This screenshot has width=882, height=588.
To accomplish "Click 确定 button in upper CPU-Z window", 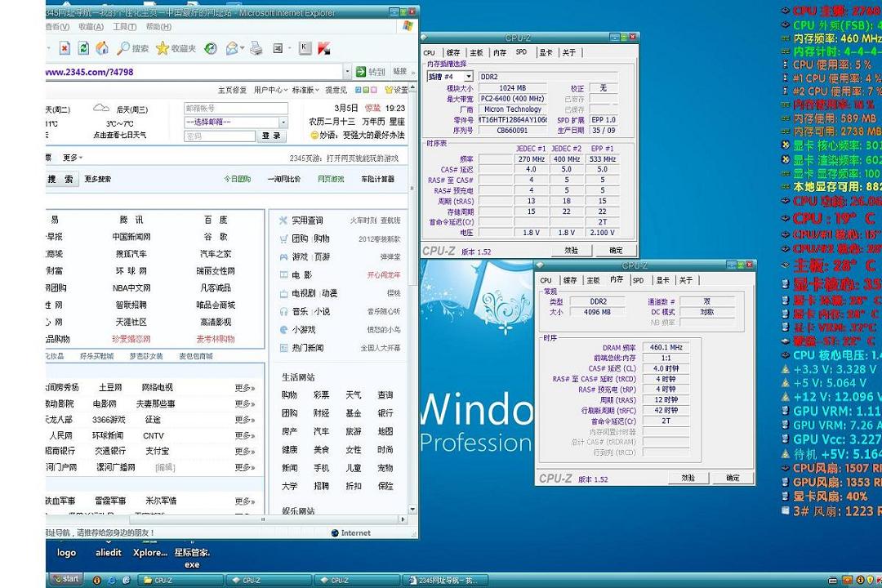I will point(616,251).
